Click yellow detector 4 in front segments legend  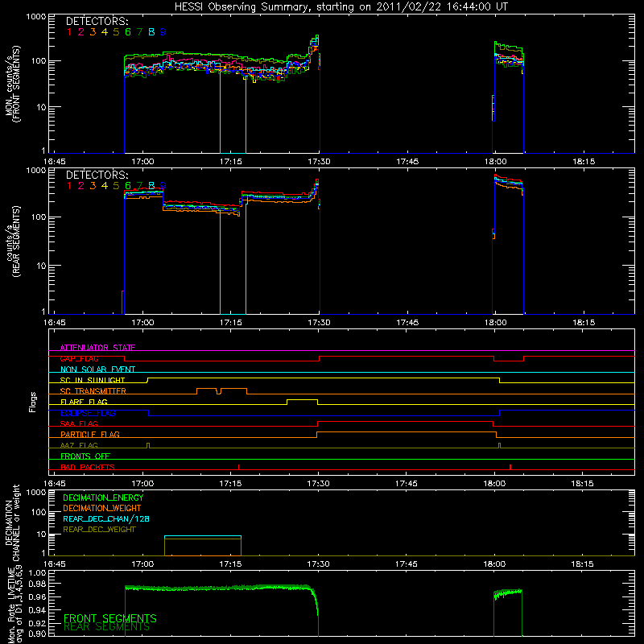pos(105,32)
